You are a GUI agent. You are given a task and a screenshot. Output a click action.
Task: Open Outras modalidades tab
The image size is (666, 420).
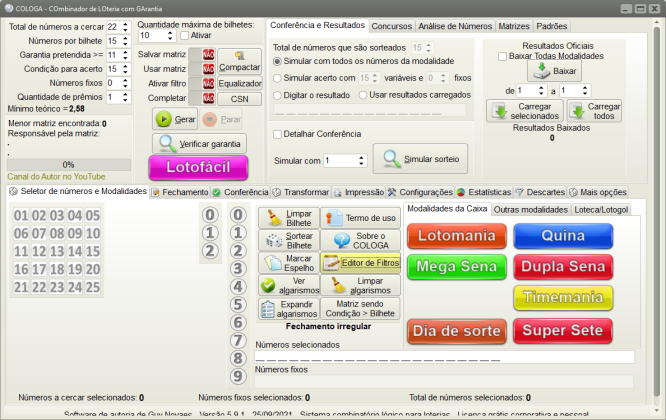tap(531, 210)
